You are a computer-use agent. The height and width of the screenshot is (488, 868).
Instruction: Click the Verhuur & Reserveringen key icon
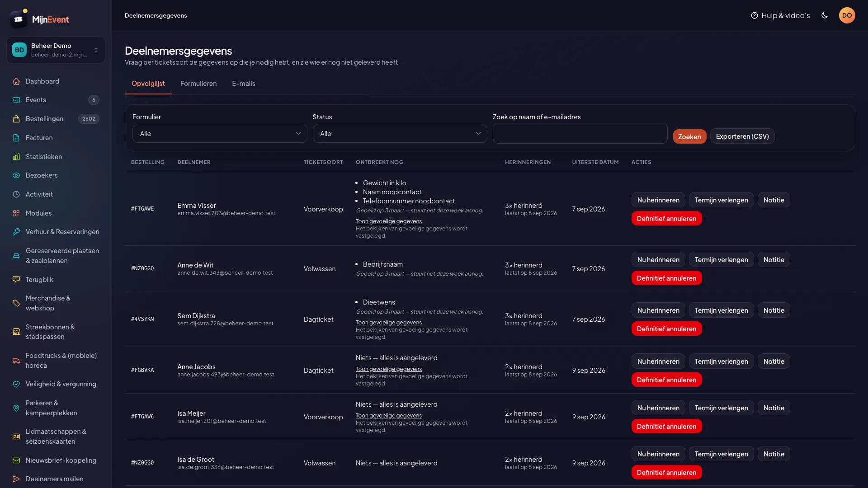pyautogui.click(x=16, y=232)
